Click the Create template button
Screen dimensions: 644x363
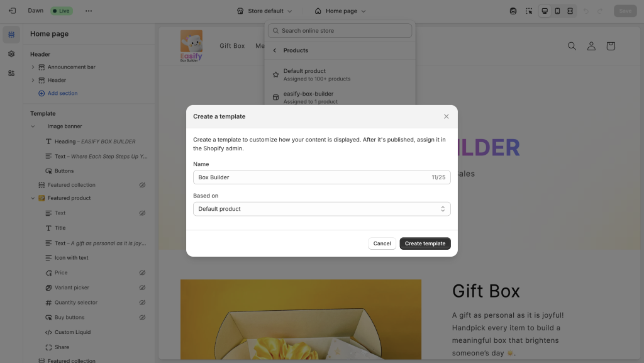425,243
